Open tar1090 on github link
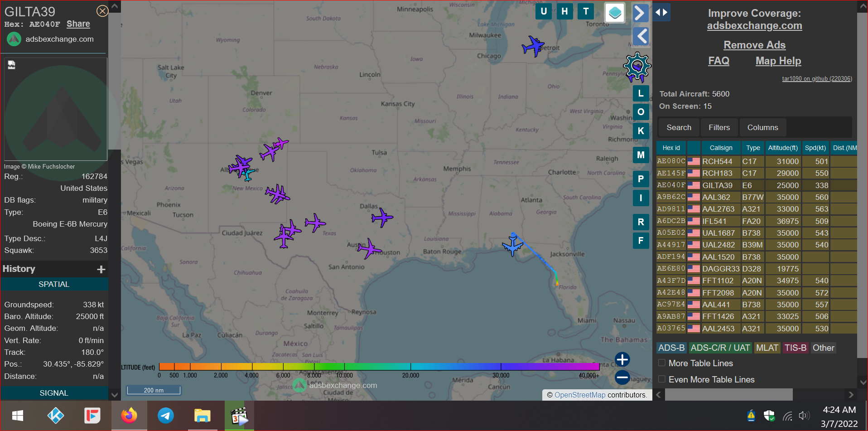The image size is (868, 431). point(817,78)
